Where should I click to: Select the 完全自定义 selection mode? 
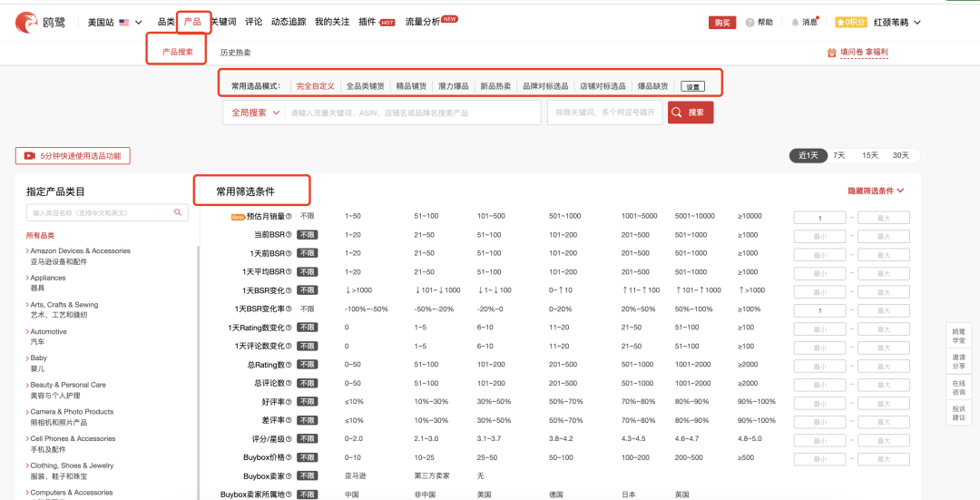pyautogui.click(x=315, y=86)
